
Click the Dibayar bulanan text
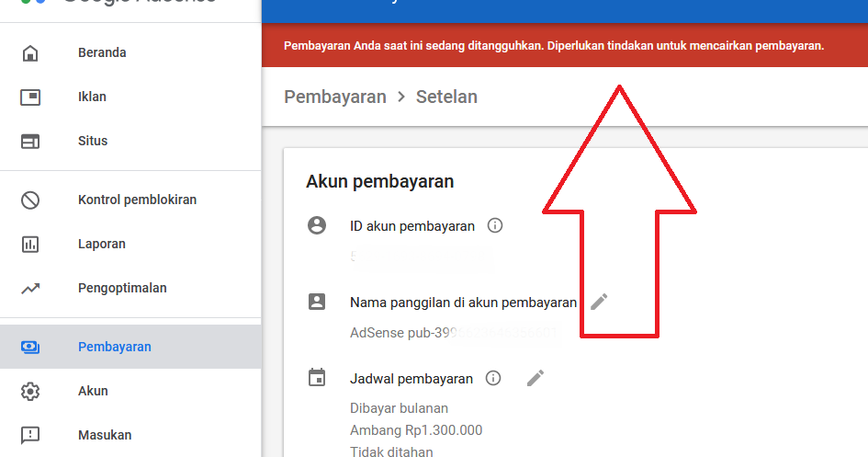pyautogui.click(x=400, y=408)
